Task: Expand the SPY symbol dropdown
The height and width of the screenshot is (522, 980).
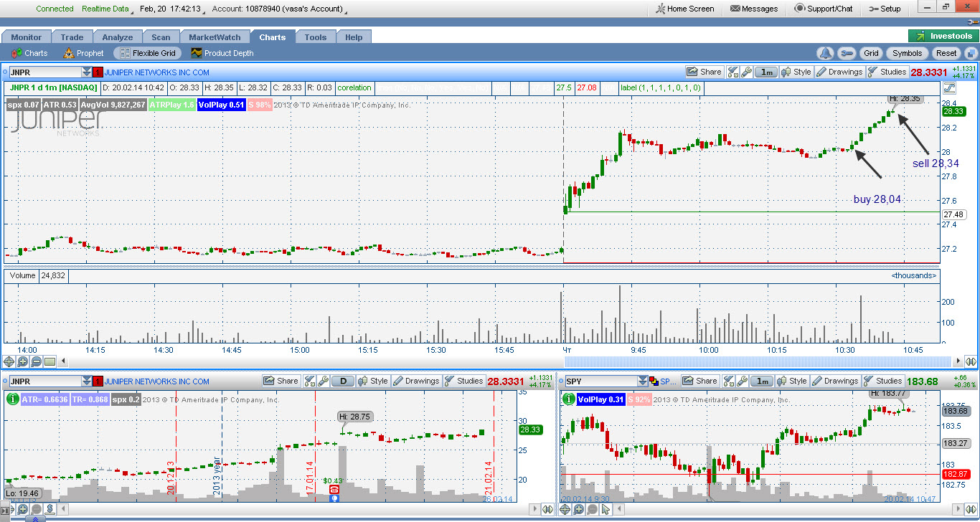Action: [643, 381]
